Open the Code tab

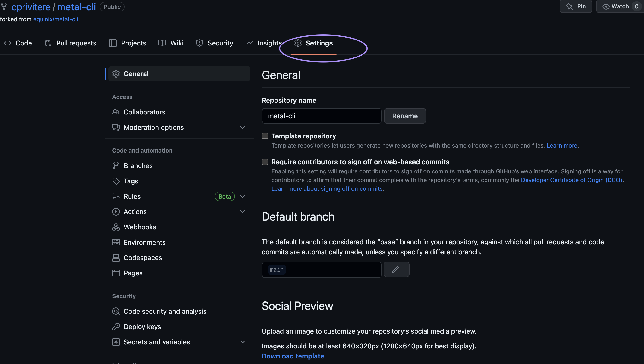pos(18,43)
